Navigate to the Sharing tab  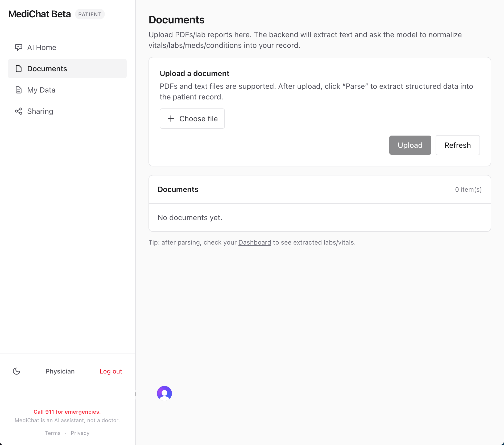[x=40, y=111]
